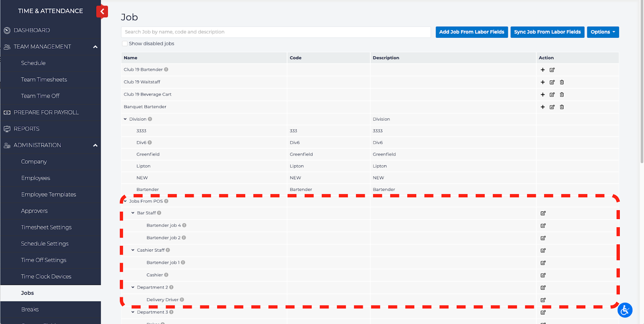Open the Dashboard page
This screenshot has height=324, width=644.
[32, 30]
